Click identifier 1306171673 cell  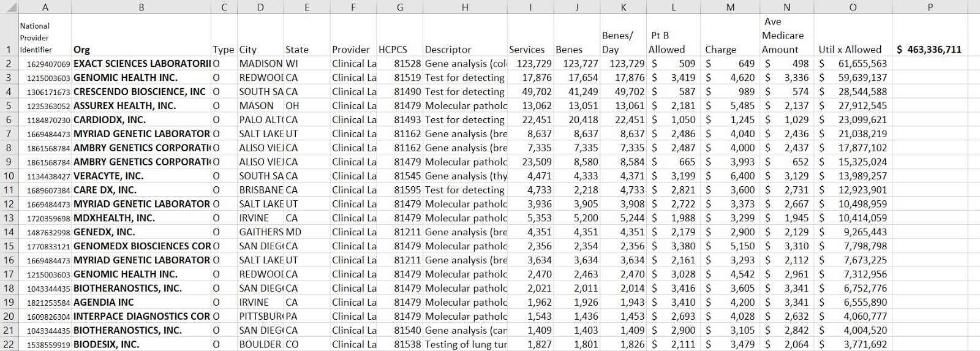click(x=45, y=92)
